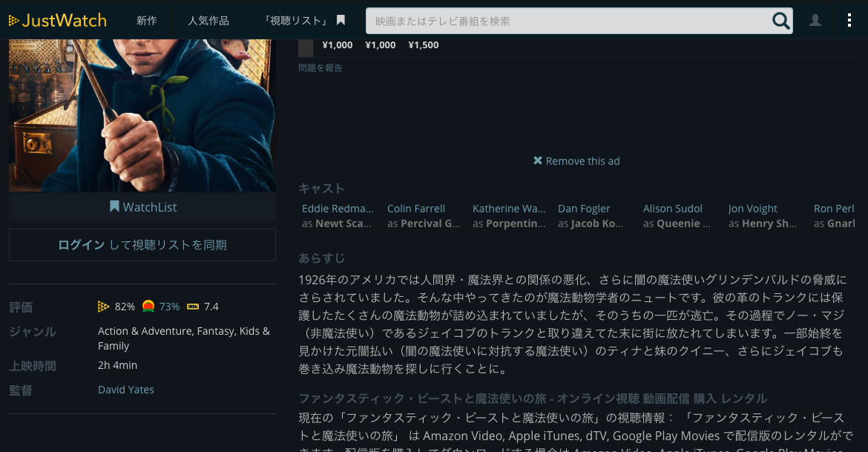This screenshot has width=868, height=452.
Task: Open cast member Alison Sudol
Action: click(673, 209)
